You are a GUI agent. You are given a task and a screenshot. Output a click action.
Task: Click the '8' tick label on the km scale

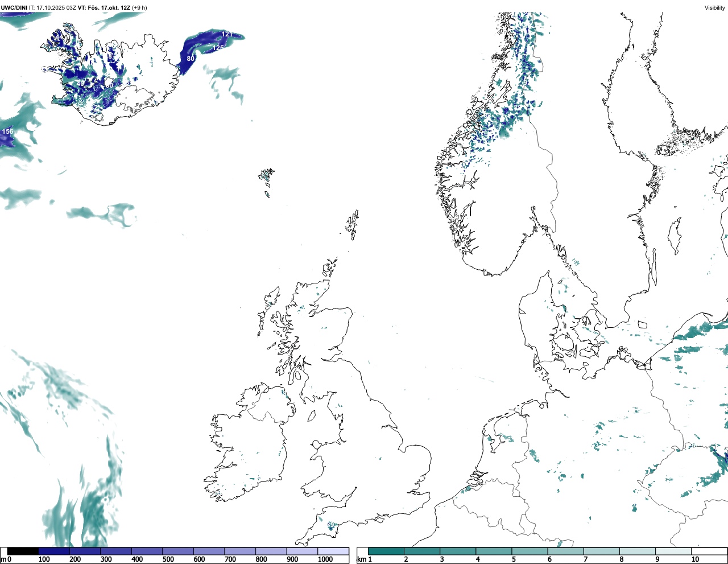tap(621, 559)
